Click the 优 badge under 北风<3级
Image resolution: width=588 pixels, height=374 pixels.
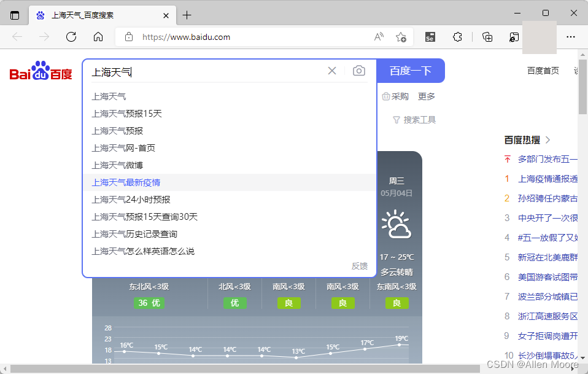tap(234, 303)
